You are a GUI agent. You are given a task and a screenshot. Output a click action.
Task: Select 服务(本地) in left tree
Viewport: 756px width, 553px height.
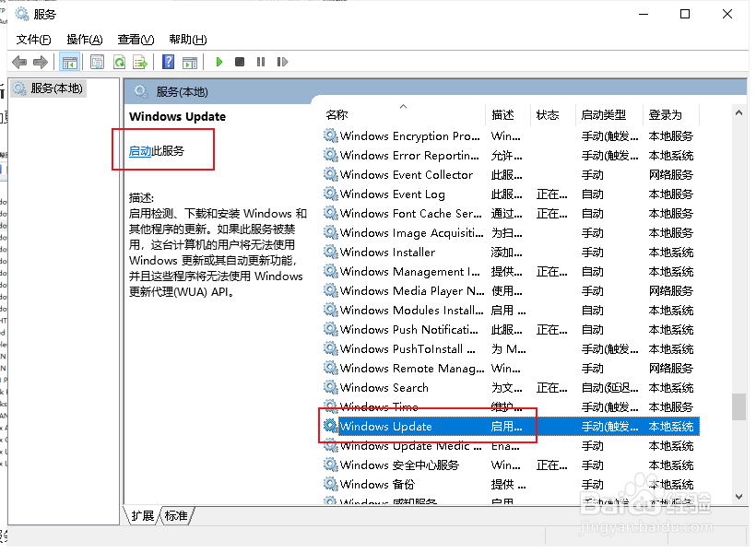click(48, 88)
